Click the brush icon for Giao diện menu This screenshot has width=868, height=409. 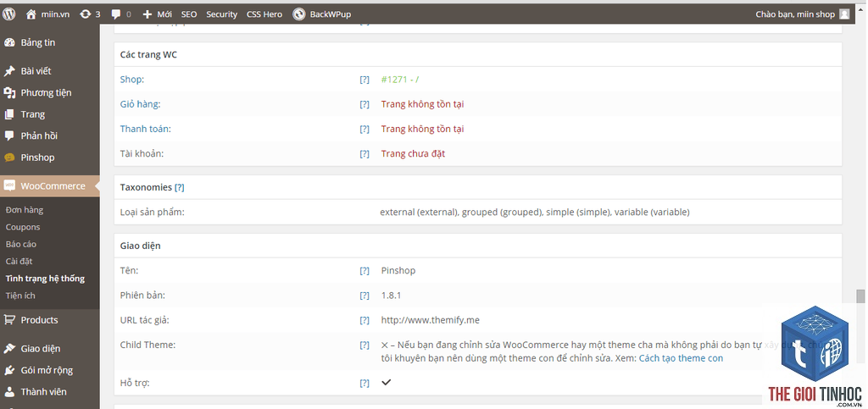pyautogui.click(x=9, y=349)
